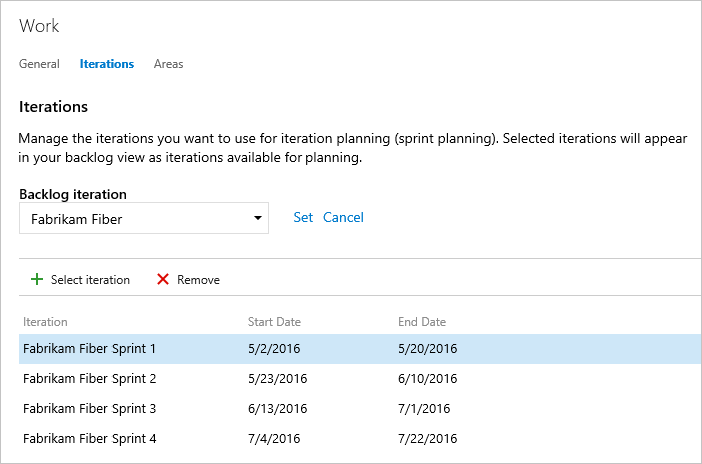
Task: Select the Fabrikam Fiber Sprint 1 row
Action: pyautogui.click(x=360, y=348)
